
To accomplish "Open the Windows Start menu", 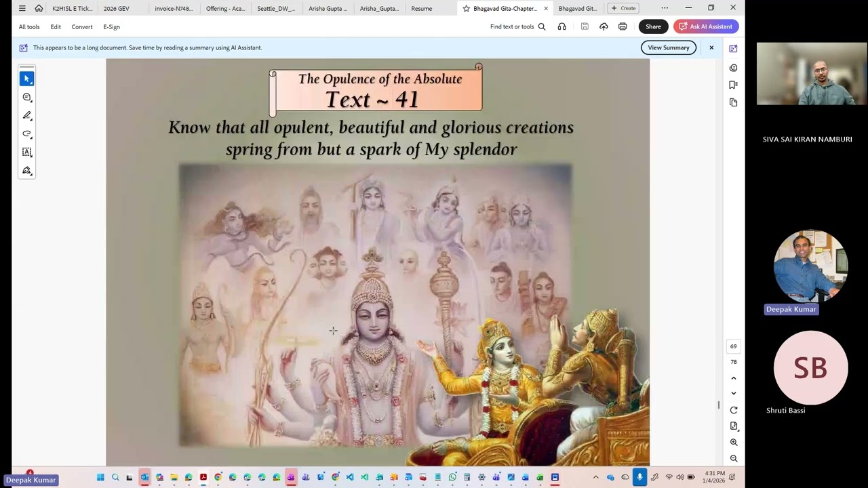I will click(x=100, y=477).
